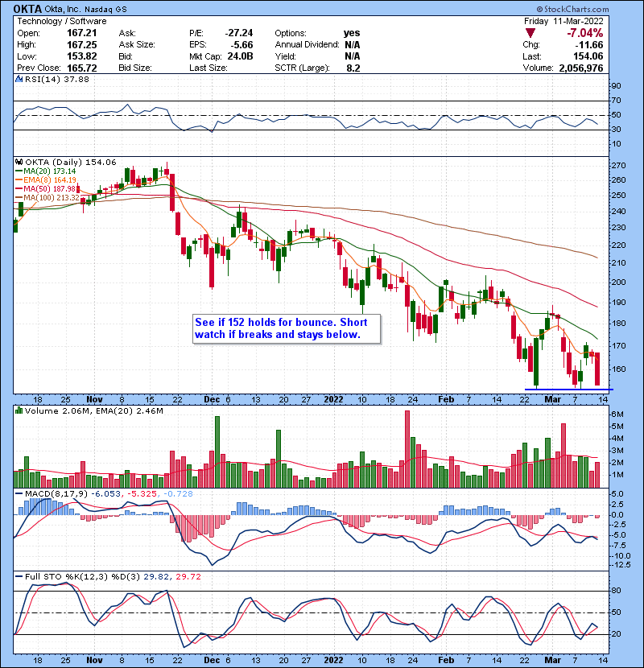Click the OKTA (Daily) 154.06 chart label
Viewport: 644px width, 668px height.
tap(71, 163)
